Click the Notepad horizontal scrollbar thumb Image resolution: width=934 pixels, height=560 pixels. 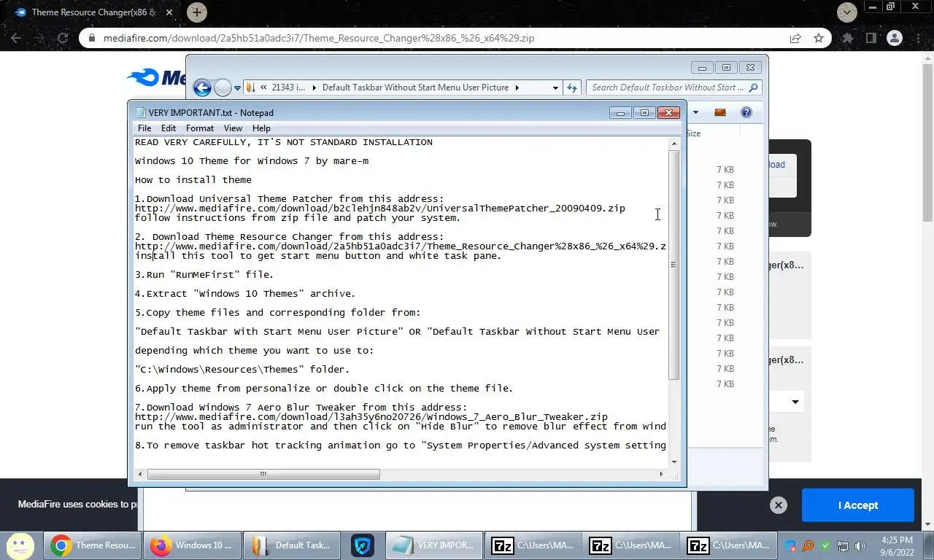[263, 474]
